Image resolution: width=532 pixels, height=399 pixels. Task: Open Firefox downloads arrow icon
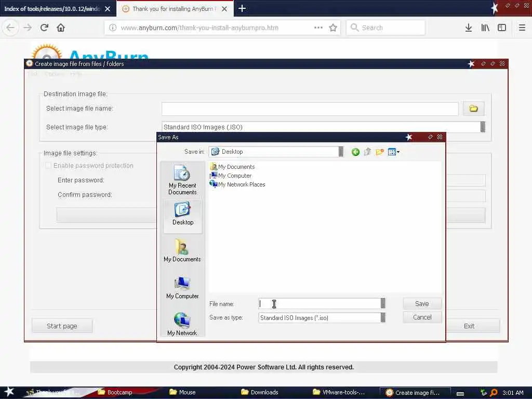pos(469,28)
